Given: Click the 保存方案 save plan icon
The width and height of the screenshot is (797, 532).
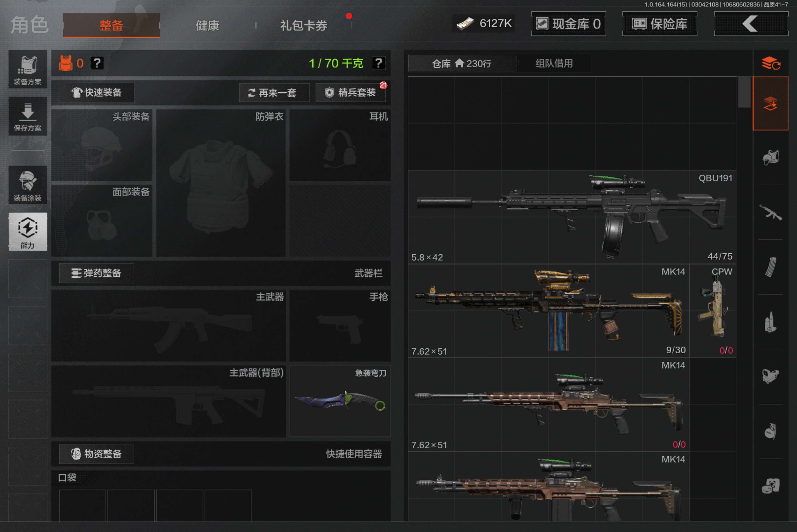Looking at the screenshot, I should pos(27,116).
